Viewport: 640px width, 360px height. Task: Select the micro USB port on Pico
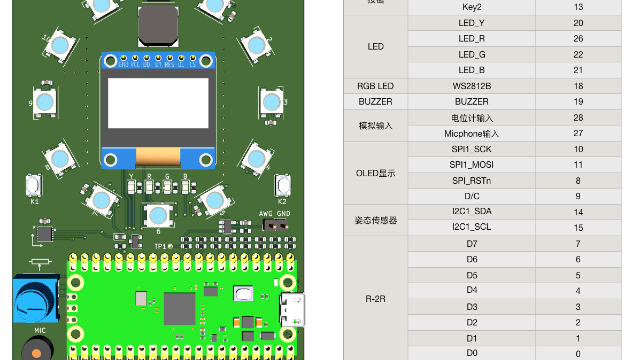[292, 309]
